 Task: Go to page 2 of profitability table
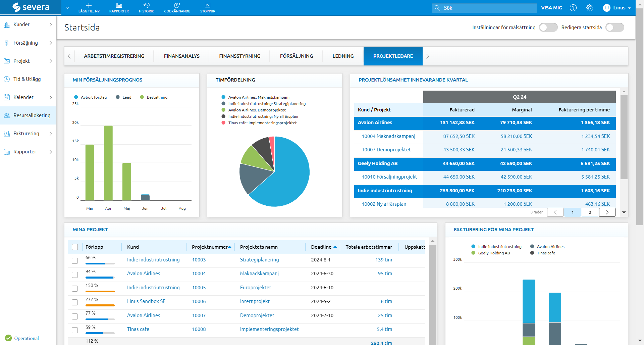tap(590, 212)
